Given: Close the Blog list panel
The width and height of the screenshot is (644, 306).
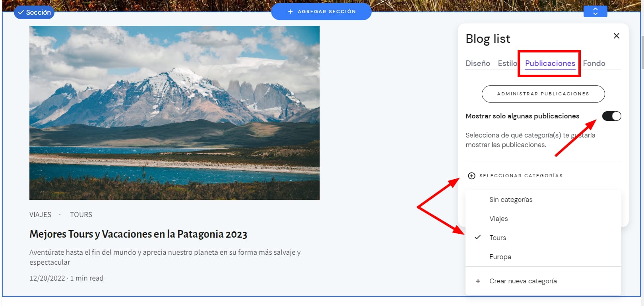Looking at the screenshot, I should point(616,36).
